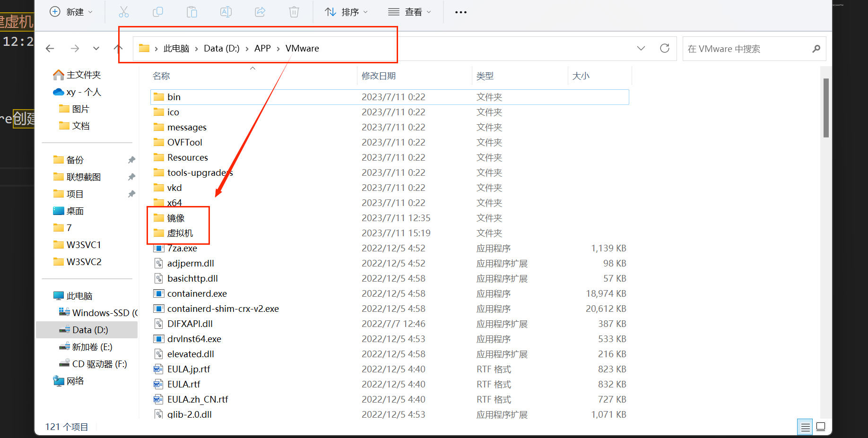Open 桌面 in sidebar
Image resolution: width=868 pixels, height=438 pixels.
pyautogui.click(x=69, y=211)
